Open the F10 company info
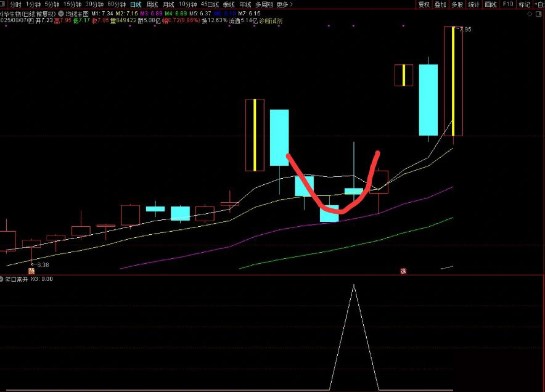Viewport: 545px width, 392px height. (x=507, y=4)
